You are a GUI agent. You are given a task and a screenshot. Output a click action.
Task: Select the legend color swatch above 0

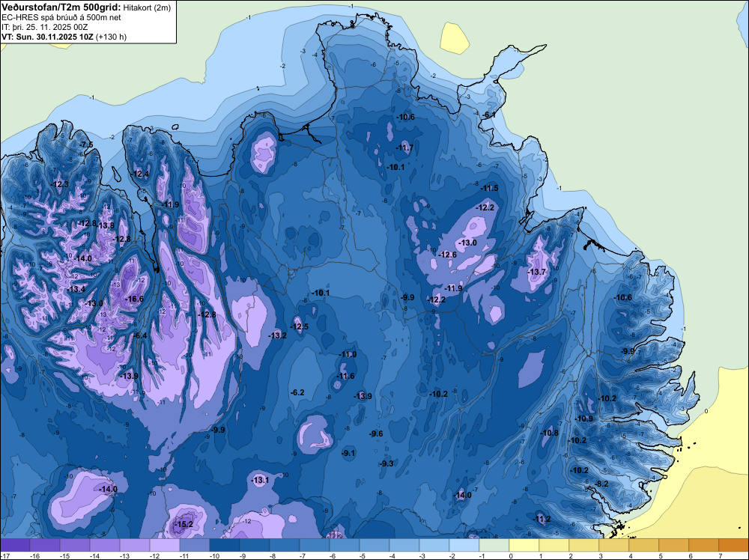pos(524,545)
